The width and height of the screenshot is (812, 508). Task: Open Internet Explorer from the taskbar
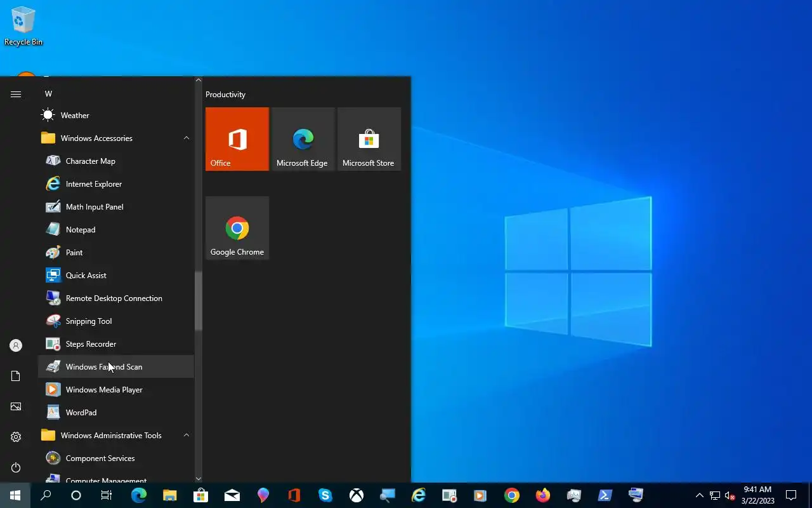(419, 495)
